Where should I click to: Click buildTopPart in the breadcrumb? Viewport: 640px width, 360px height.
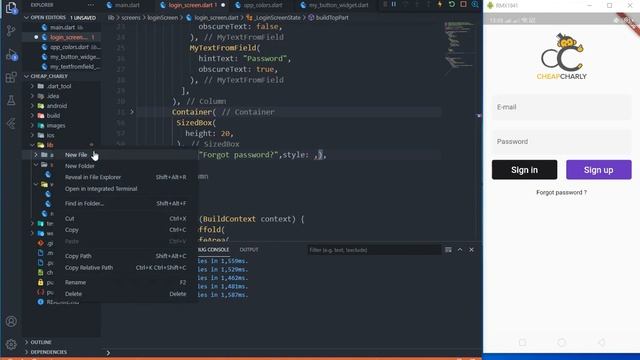point(329,18)
